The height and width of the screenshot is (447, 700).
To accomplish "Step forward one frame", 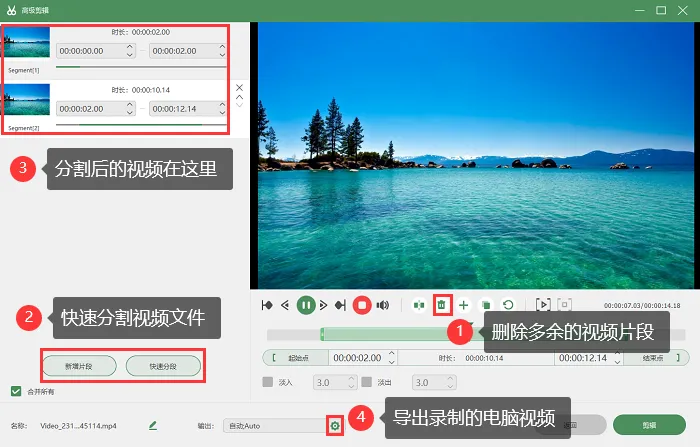I will tap(324, 305).
